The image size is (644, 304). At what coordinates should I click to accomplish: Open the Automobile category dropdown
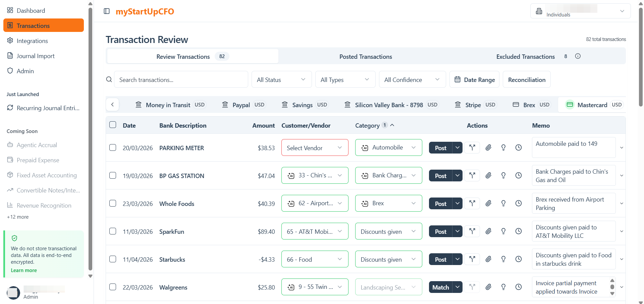point(388,147)
